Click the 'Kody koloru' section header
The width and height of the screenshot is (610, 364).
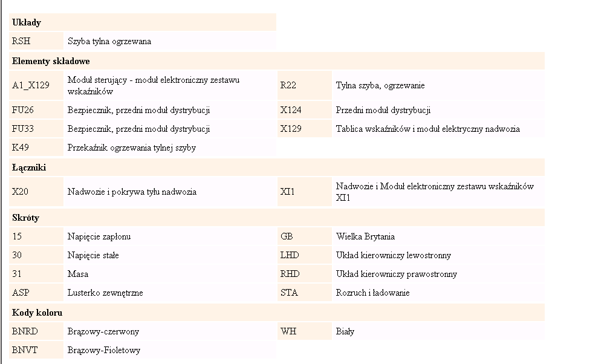tap(37, 313)
